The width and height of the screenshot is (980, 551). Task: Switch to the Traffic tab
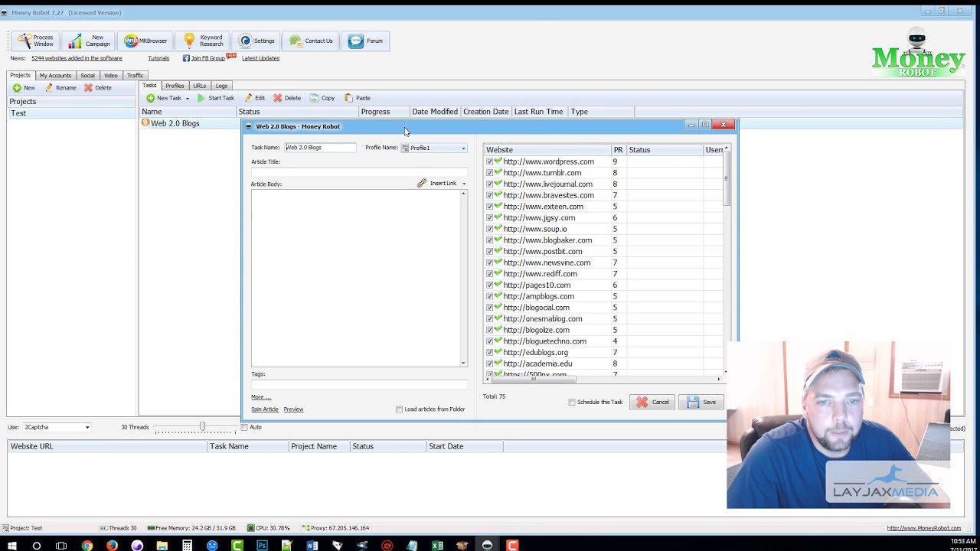135,75
